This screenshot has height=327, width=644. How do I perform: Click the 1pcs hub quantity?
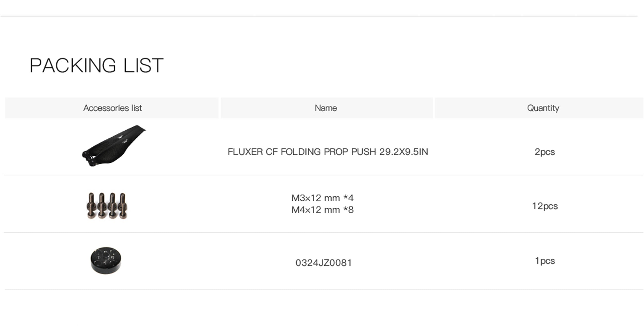click(x=545, y=261)
